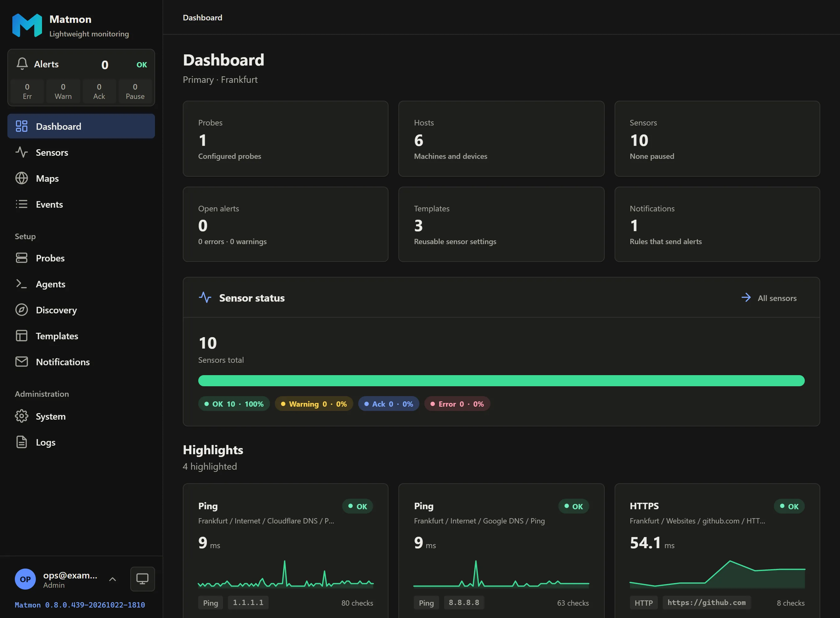Select the Ack alert counter
The image size is (840, 618).
(99, 91)
